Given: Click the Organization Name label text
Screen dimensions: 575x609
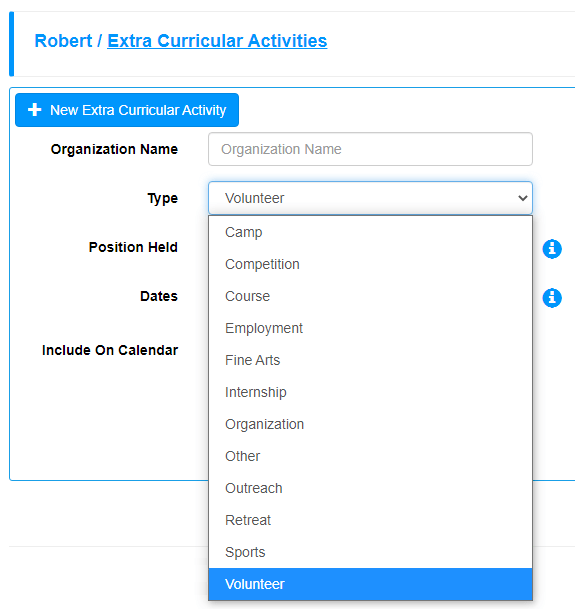Looking at the screenshot, I should tap(114, 149).
